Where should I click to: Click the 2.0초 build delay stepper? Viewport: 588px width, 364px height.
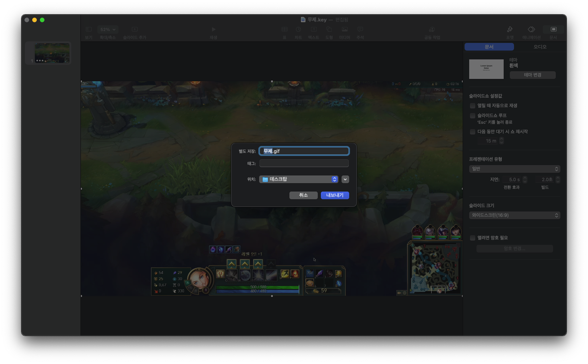558,180
